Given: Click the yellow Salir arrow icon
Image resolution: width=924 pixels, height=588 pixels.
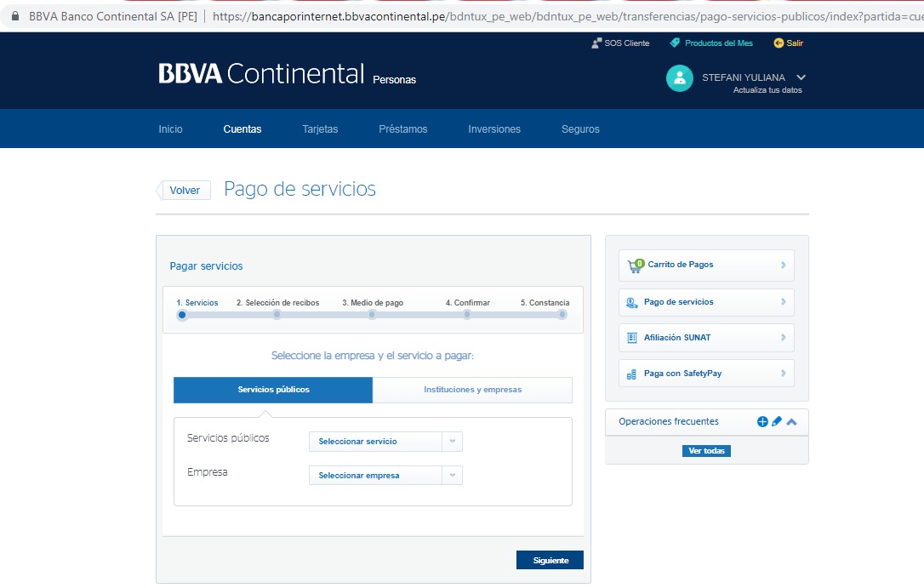Looking at the screenshot, I should (x=779, y=43).
